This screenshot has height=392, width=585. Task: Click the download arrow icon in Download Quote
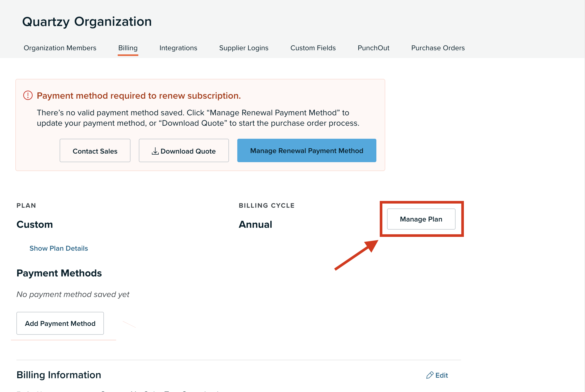155,151
